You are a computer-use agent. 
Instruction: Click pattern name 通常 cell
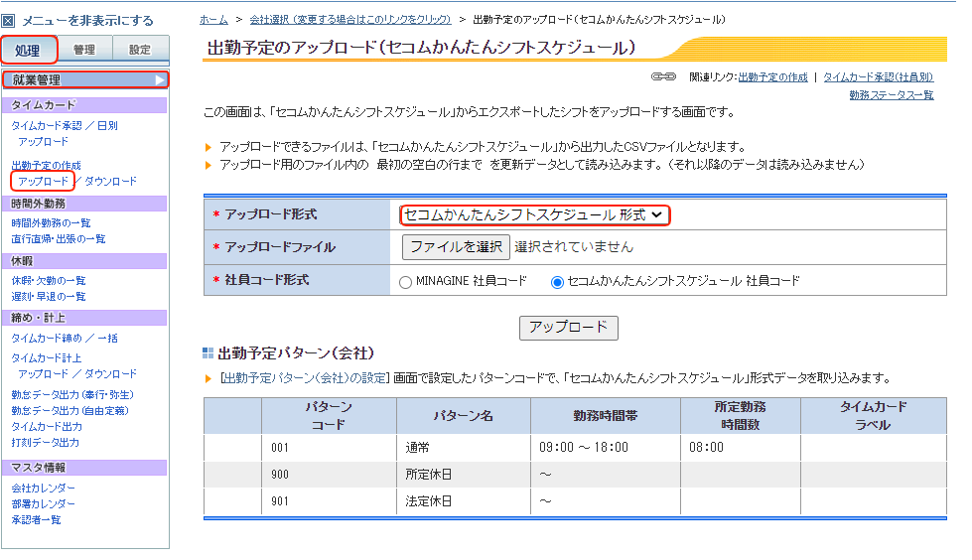click(x=464, y=448)
